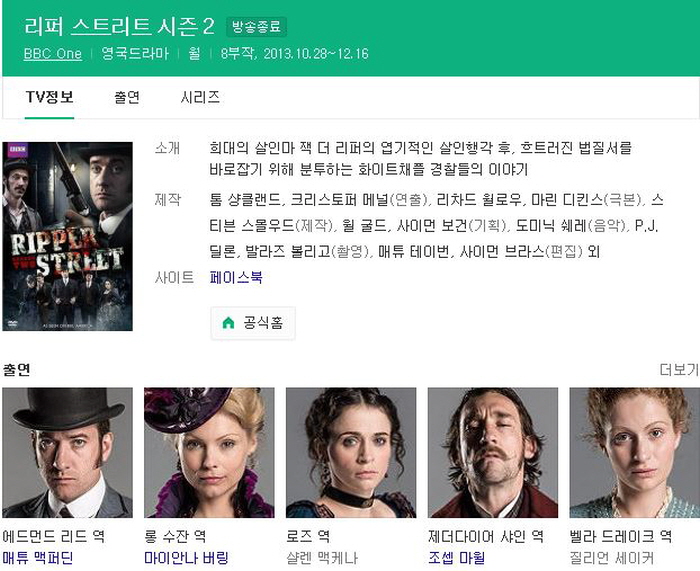The width and height of the screenshot is (700, 571).
Task: Click the 방송종료 status badge
Action: (256, 26)
